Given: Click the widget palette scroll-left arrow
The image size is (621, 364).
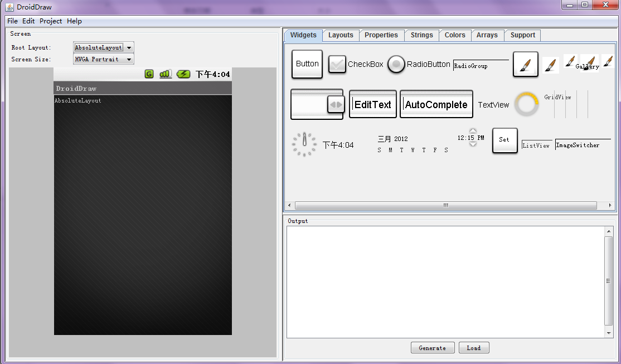Looking at the screenshot, I should 289,205.
